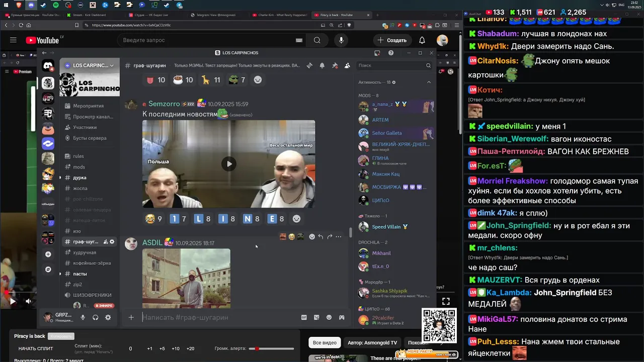Viewport: 644px width, 362px height.
Task: Open Discord user settings gear
Action: pos(108,317)
